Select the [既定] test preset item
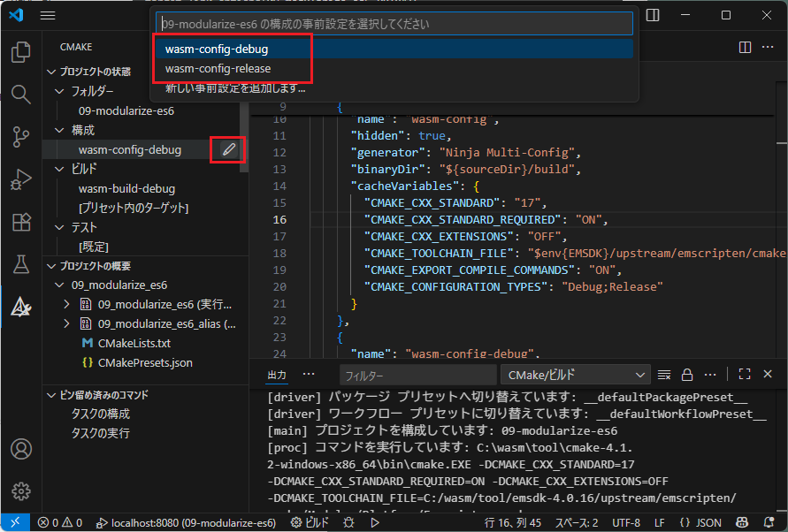788x532 pixels. [x=94, y=247]
